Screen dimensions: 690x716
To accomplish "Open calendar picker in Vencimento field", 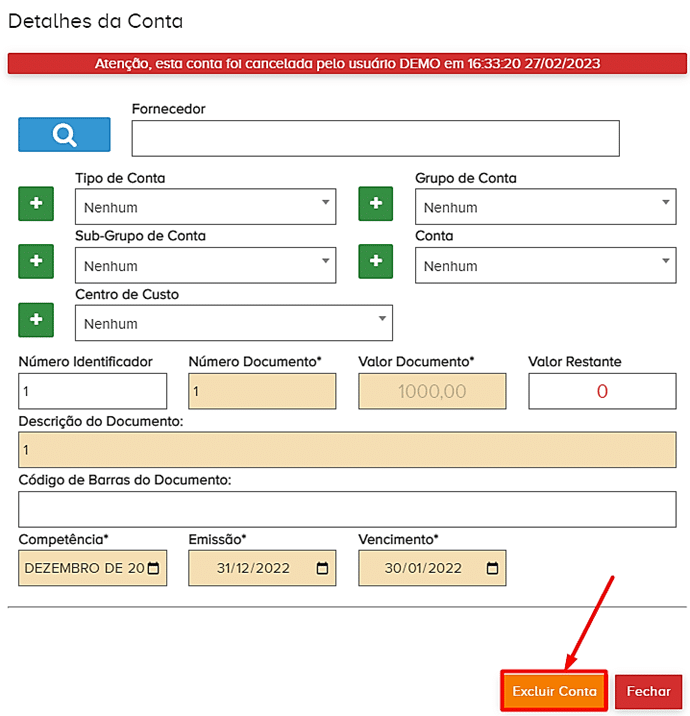I will (x=492, y=568).
